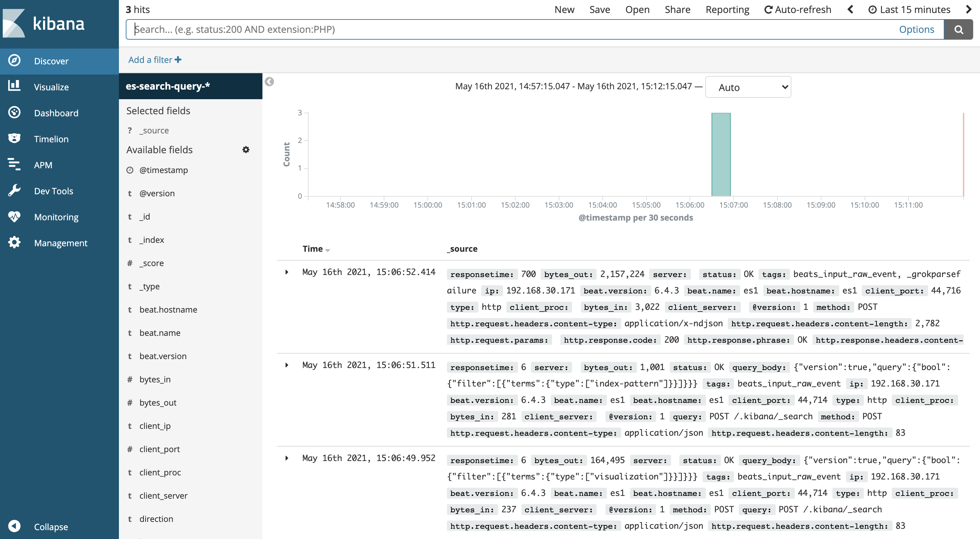The width and height of the screenshot is (980, 539).
Task: Open Management settings
Action: (x=61, y=242)
